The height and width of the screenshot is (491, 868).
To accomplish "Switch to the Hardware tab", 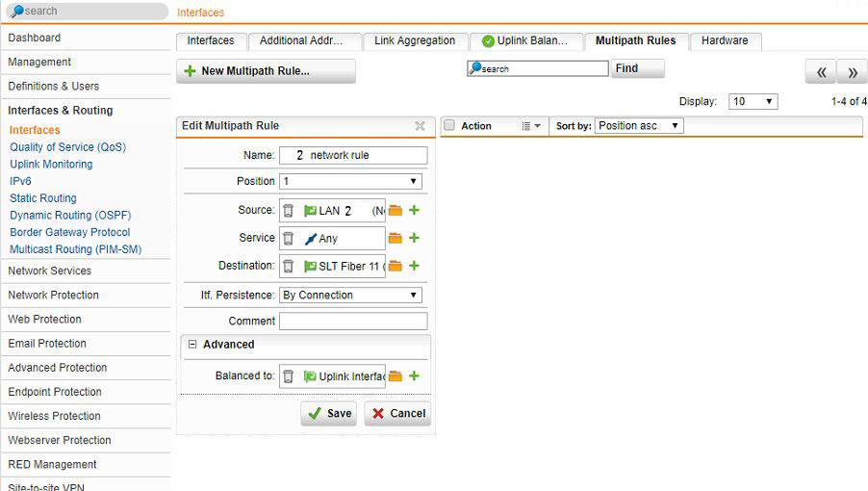I will (725, 41).
